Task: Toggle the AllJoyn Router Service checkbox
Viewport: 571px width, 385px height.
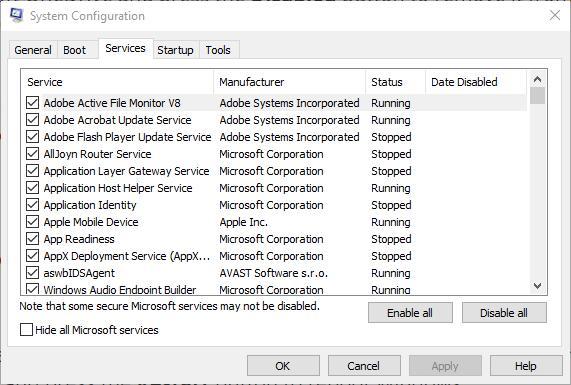Action: point(32,154)
